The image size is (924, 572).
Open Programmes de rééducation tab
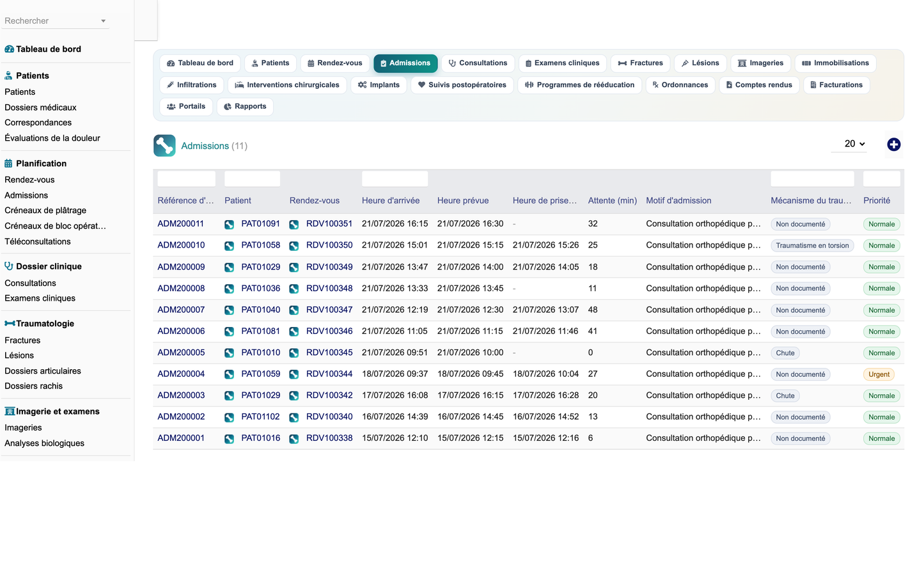point(579,85)
